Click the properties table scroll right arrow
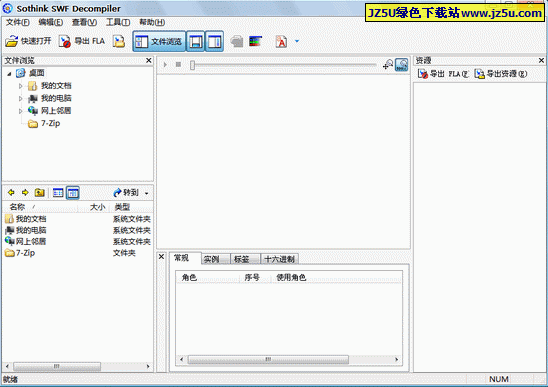The image size is (548, 387). tap(397, 359)
